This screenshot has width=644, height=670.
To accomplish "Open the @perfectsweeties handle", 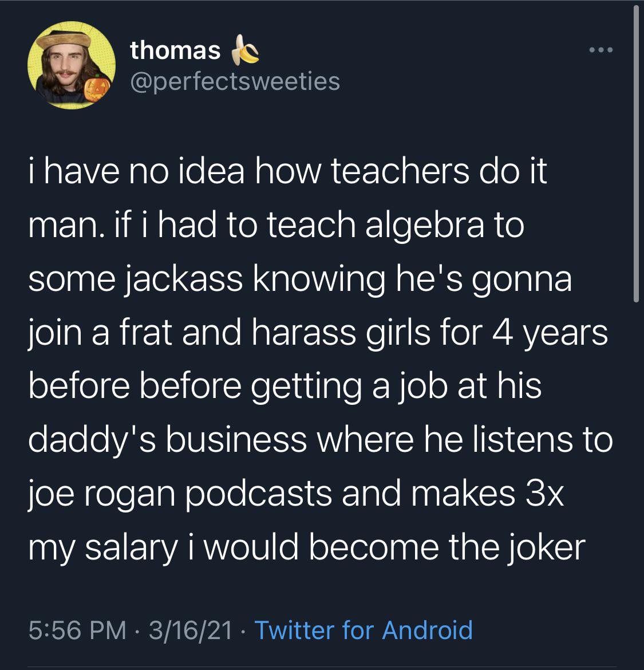I will [235, 81].
